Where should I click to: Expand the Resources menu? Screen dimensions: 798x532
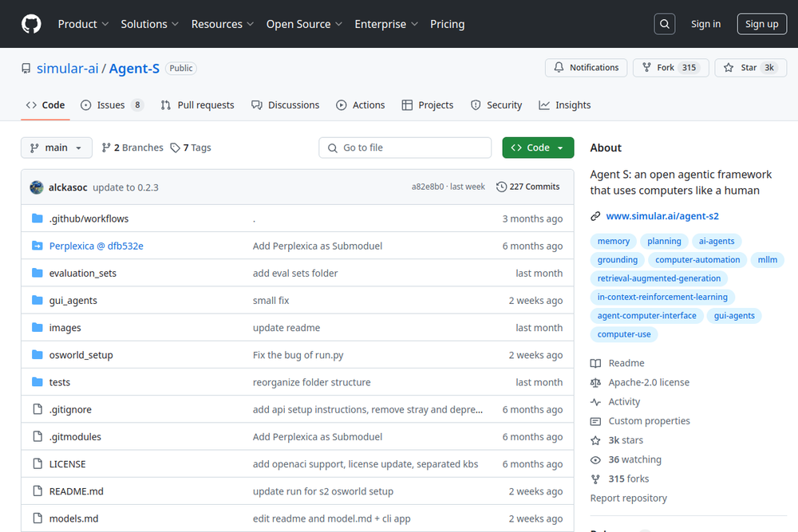223,24
